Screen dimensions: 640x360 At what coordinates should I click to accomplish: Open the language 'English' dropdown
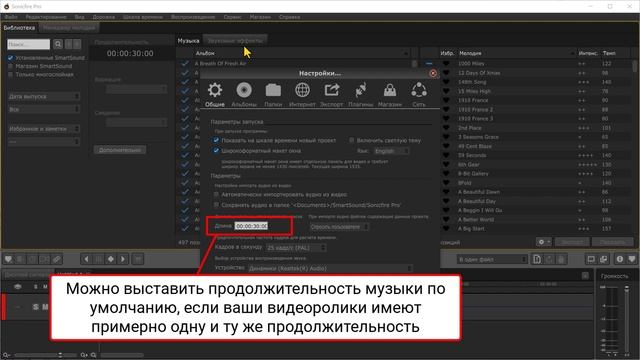point(391,151)
